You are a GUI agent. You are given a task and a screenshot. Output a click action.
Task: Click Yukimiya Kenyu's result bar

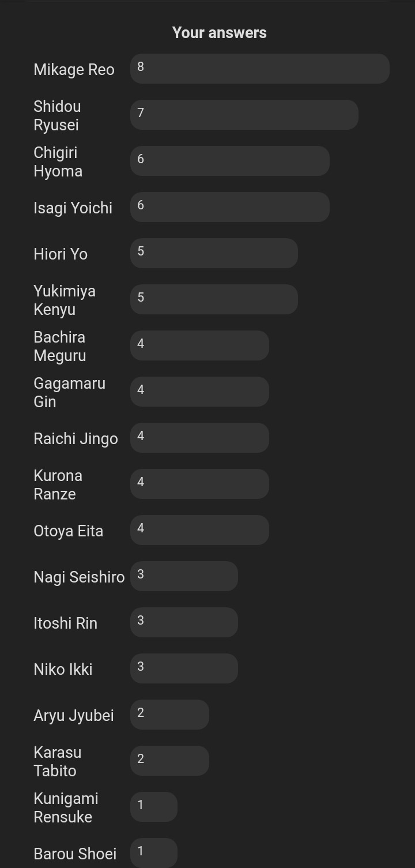coord(214,299)
